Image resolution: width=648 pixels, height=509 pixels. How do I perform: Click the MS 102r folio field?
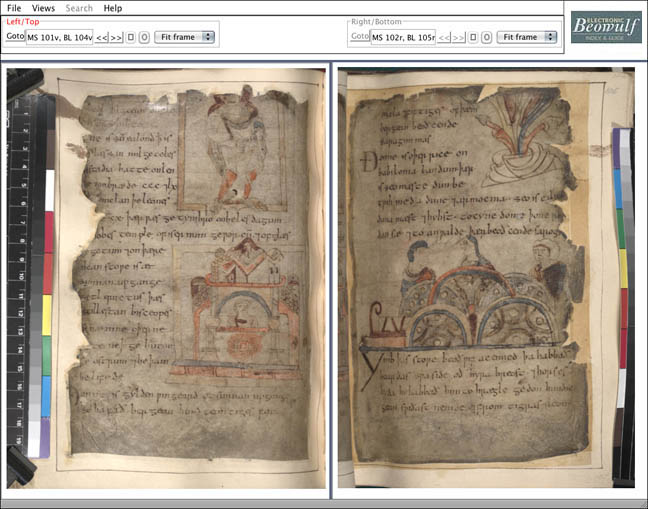(402, 37)
